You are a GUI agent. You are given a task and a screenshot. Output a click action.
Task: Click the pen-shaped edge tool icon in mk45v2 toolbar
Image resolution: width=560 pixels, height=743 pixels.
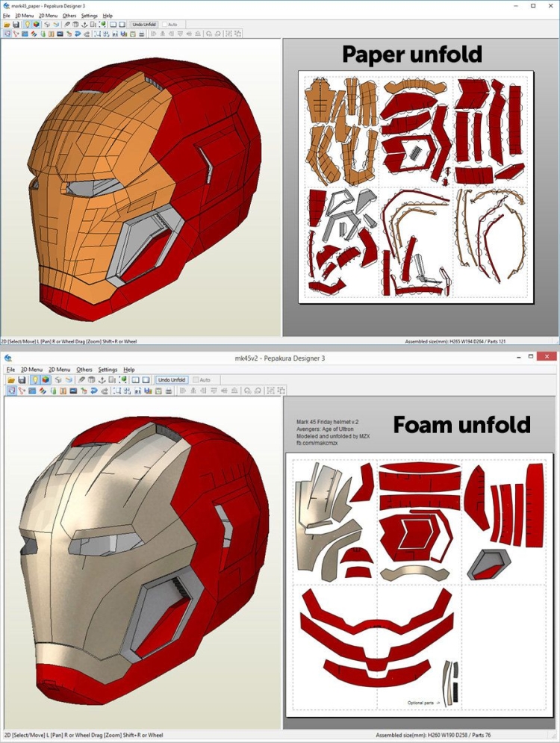pos(81,379)
